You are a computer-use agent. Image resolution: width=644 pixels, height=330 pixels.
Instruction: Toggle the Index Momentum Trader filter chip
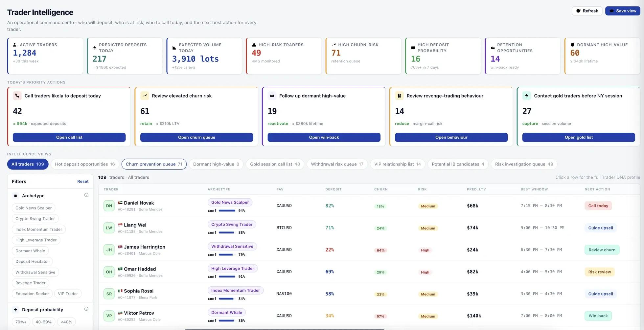(39, 230)
